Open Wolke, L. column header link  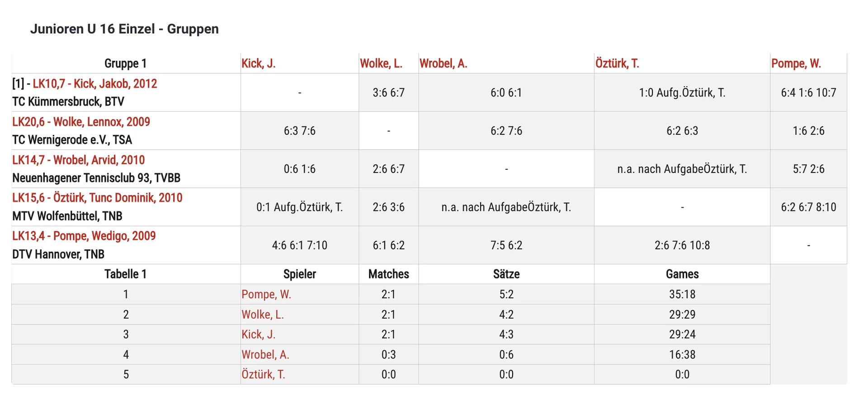[381, 63]
